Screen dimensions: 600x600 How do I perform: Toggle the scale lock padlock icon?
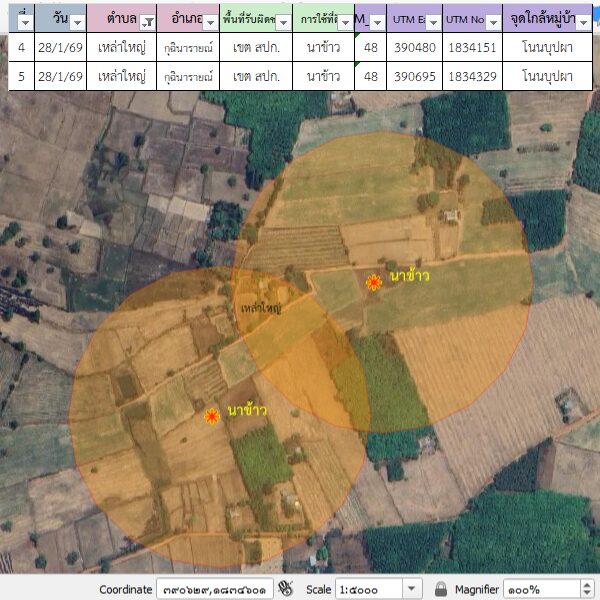pyautogui.click(x=440, y=589)
